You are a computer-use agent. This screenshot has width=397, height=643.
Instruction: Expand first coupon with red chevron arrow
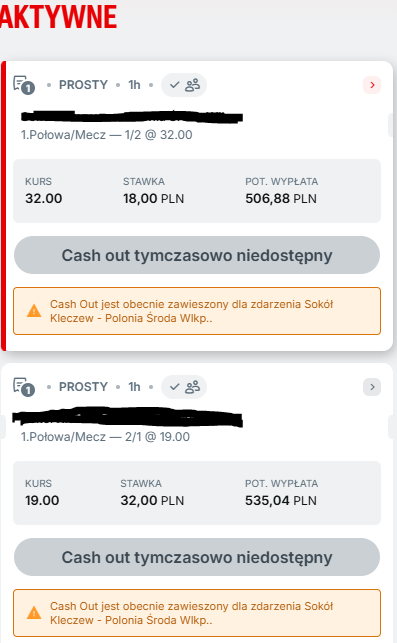point(372,85)
